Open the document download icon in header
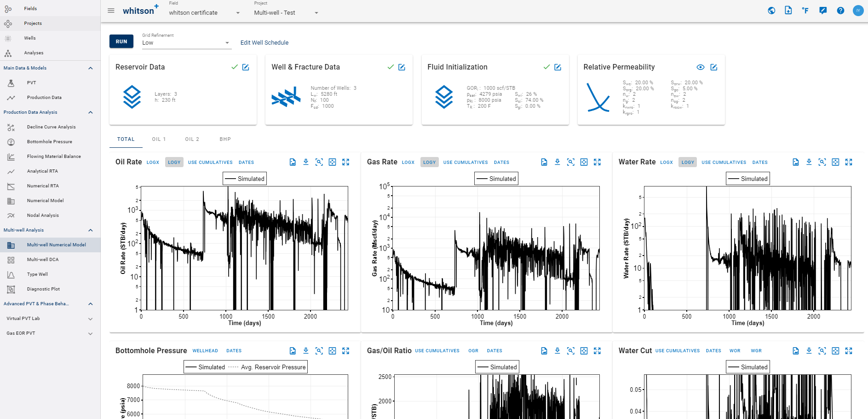Image resolution: width=868 pixels, height=419 pixels. (x=788, y=10)
